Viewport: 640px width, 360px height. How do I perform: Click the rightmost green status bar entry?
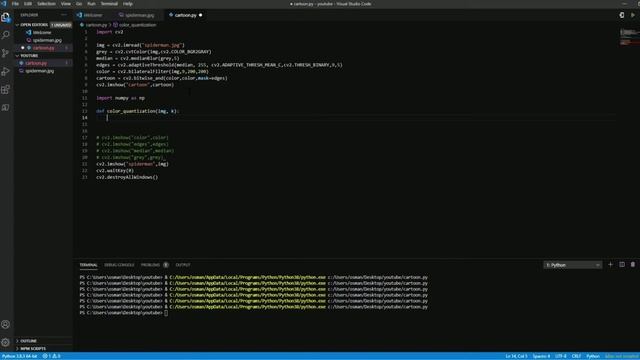(x=621, y=356)
